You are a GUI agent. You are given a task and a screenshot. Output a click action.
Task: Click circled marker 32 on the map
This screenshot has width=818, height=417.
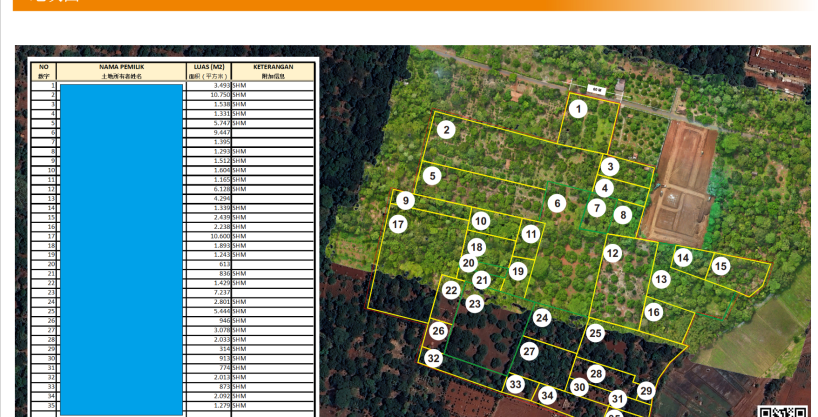(x=434, y=359)
